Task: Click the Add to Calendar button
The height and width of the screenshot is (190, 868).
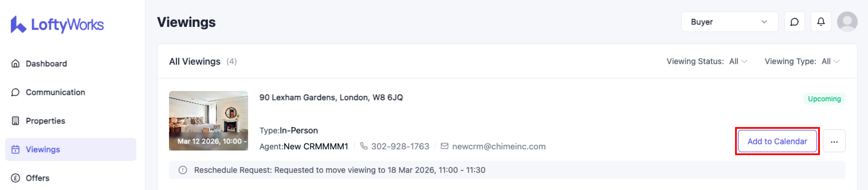Action: click(777, 141)
